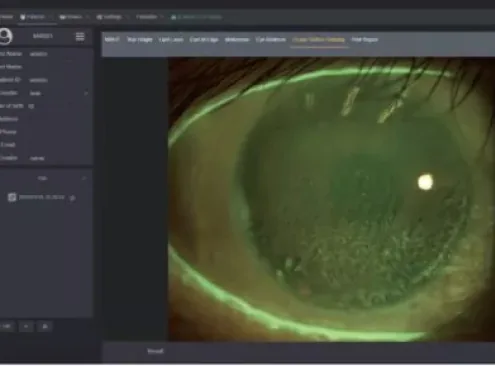Select the dated visit record entry
This screenshot has width=495, height=366.
(x=41, y=197)
